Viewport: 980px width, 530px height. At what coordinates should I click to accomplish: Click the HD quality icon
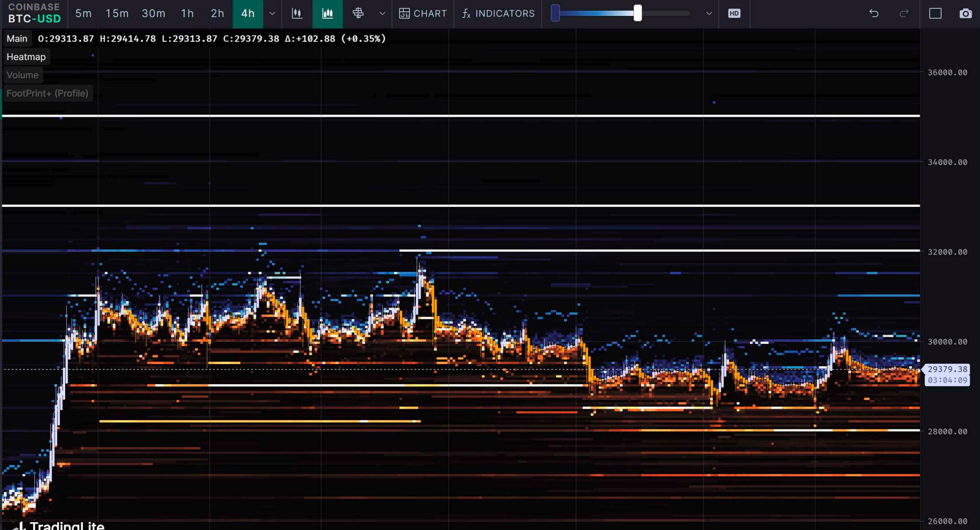[x=734, y=14]
